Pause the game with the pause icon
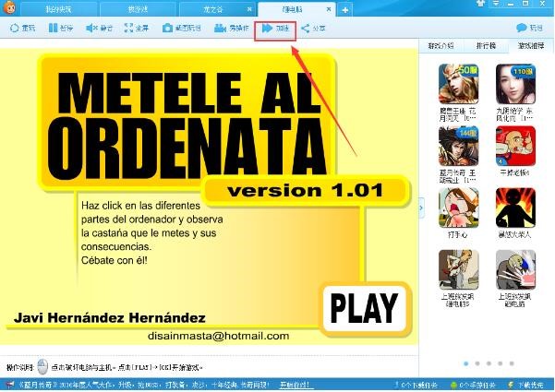This screenshot has height=392, width=555. 53,28
